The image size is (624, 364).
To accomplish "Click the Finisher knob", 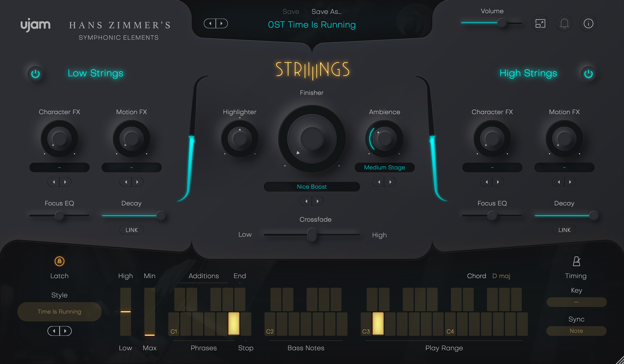I will tap(312, 139).
